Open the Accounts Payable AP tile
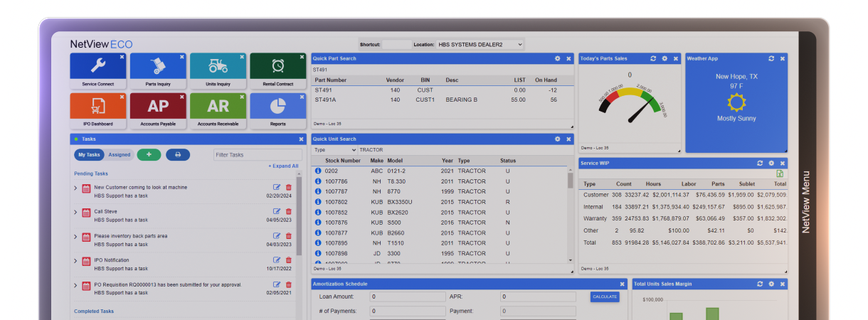 click(x=158, y=111)
